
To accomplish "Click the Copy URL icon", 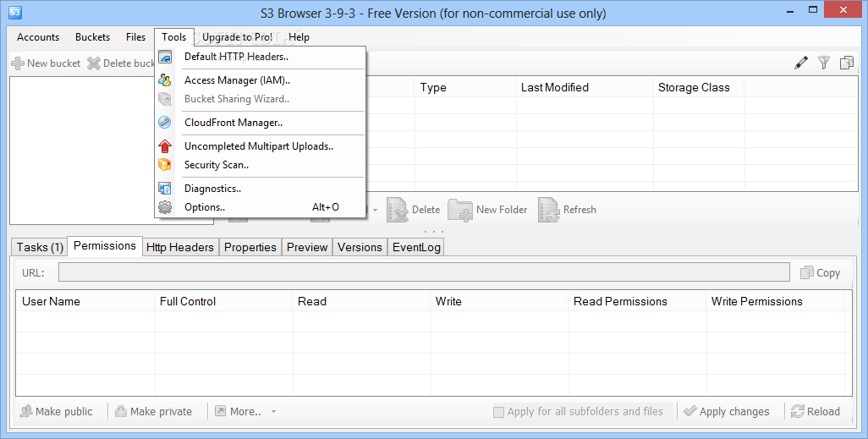I will click(x=807, y=272).
